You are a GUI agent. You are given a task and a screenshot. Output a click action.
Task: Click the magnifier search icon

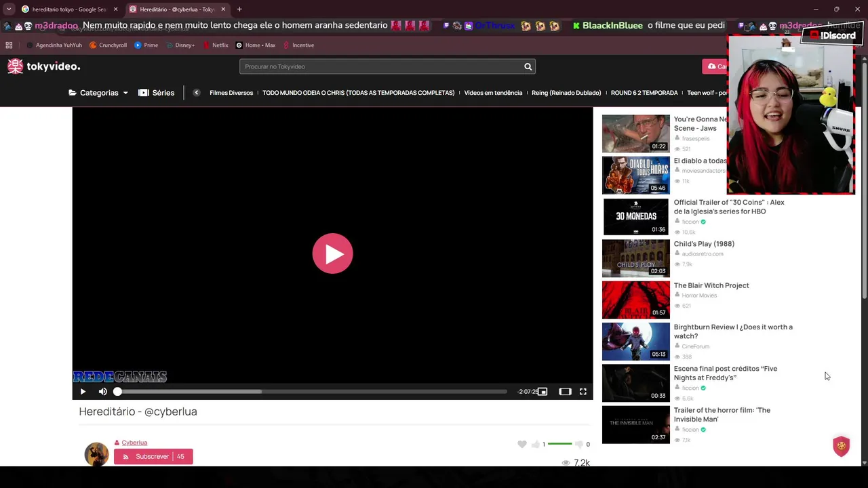pyautogui.click(x=528, y=66)
